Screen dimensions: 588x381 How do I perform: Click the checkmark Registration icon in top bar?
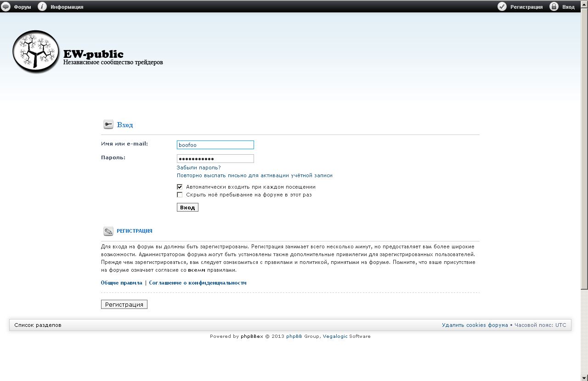tap(502, 6)
